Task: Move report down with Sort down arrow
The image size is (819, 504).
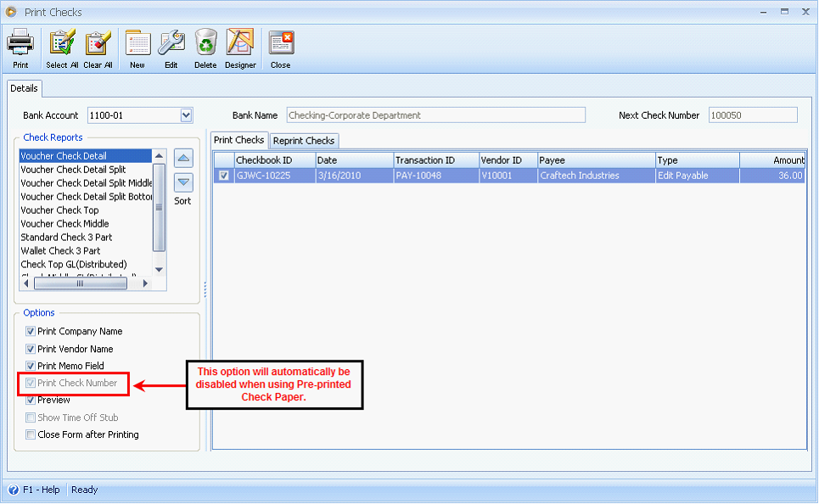Action: coord(183,182)
